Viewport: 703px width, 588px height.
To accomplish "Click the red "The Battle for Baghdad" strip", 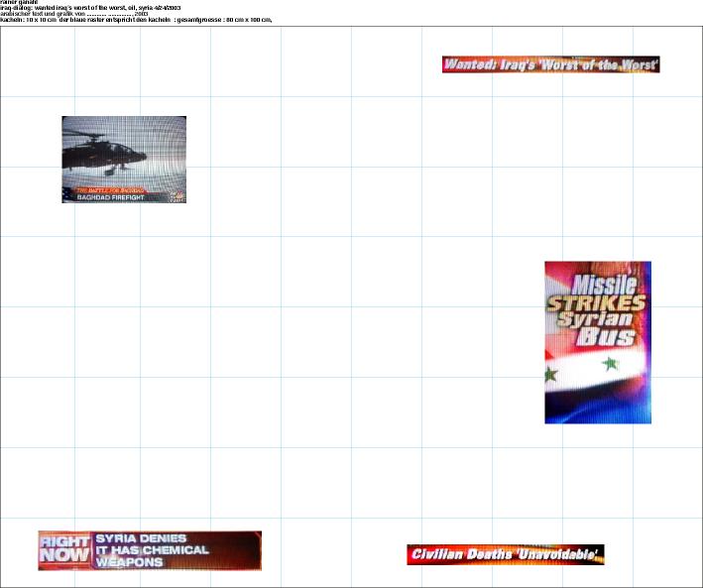I will pyautogui.click(x=112, y=189).
